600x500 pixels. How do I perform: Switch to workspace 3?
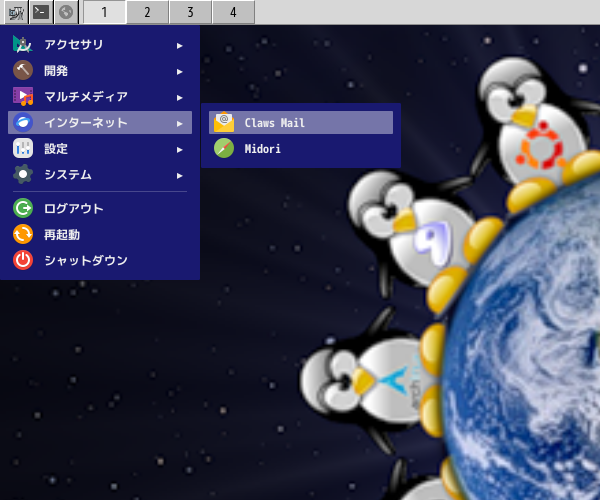190,13
